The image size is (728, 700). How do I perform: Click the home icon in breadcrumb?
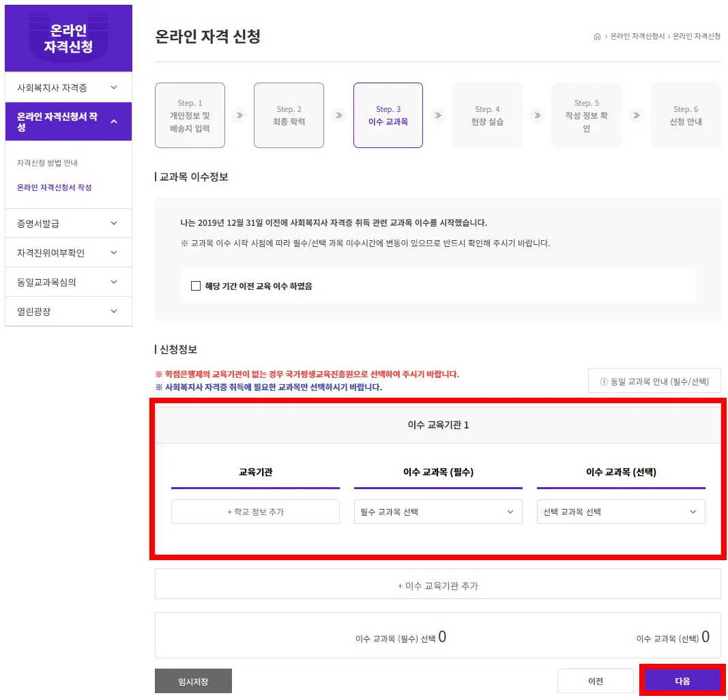pos(597,37)
